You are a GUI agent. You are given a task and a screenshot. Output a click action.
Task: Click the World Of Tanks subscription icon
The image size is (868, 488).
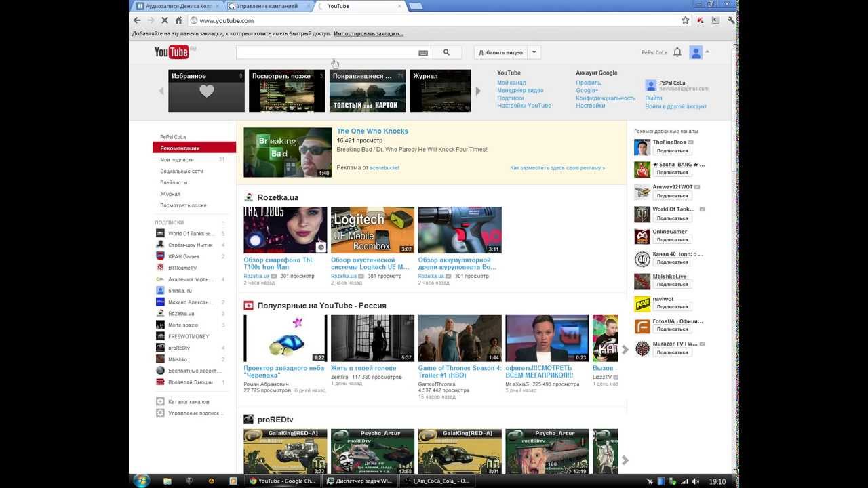[x=160, y=233]
